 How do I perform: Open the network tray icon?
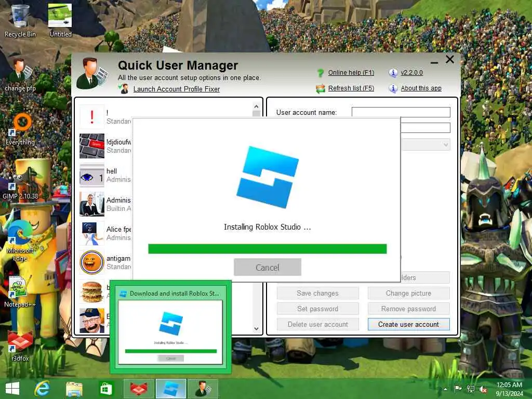pos(470,389)
